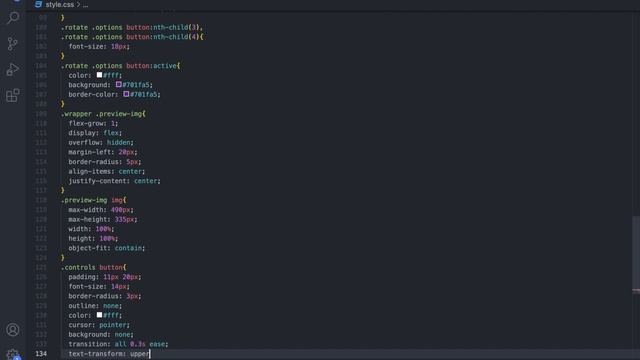
Task: Open the Manage gear settings icon
Action: tap(13, 354)
